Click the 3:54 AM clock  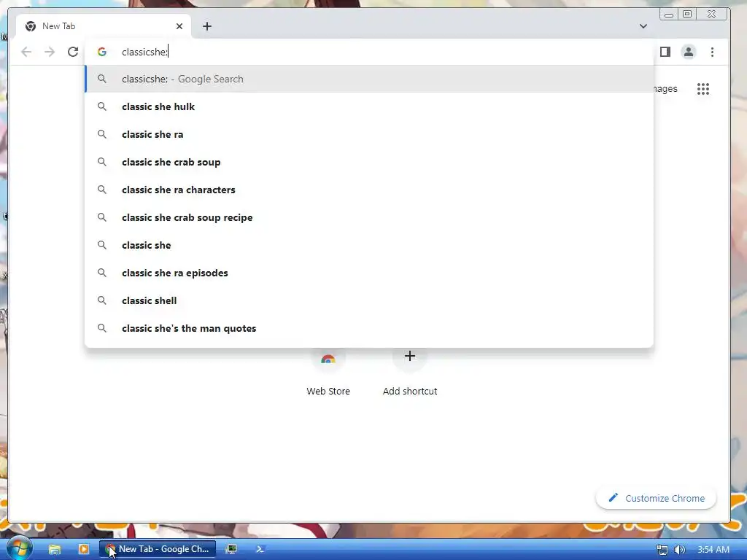[713, 550]
